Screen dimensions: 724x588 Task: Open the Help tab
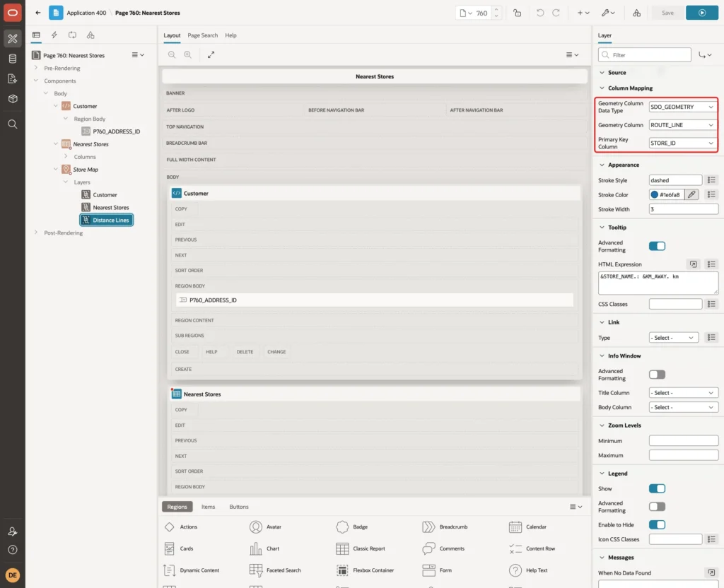pyautogui.click(x=231, y=35)
